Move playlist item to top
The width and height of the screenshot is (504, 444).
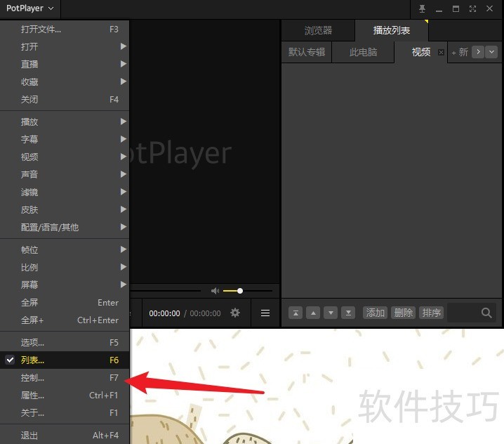tap(296, 313)
